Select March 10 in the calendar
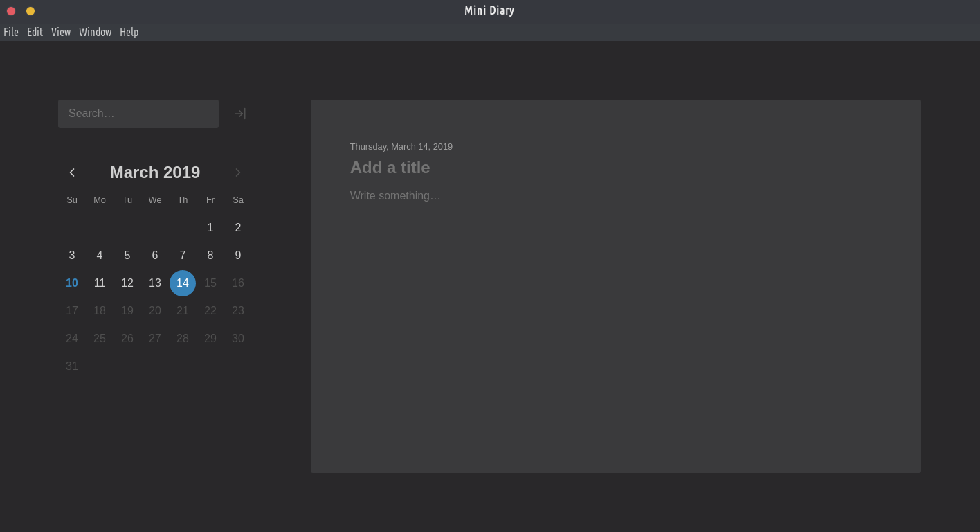 pos(72,283)
